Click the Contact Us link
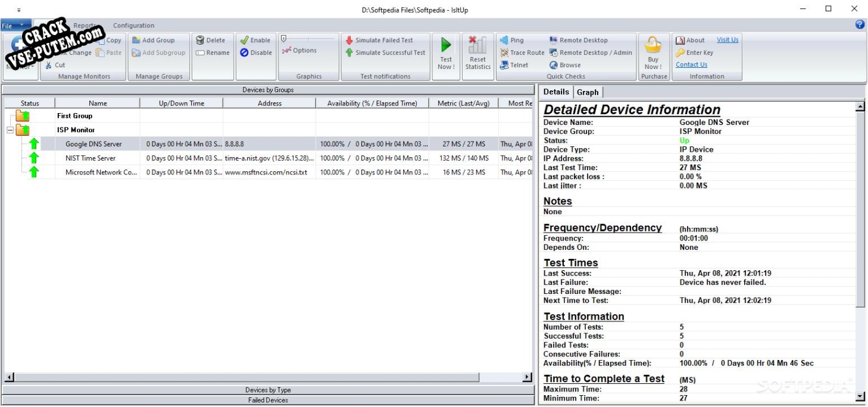868x407 pixels. pyautogui.click(x=691, y=65)
